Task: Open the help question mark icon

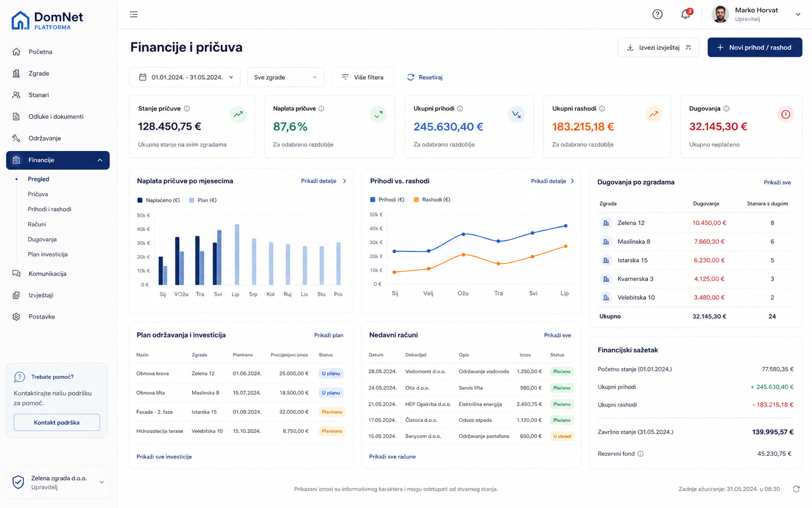Action: 657,14
